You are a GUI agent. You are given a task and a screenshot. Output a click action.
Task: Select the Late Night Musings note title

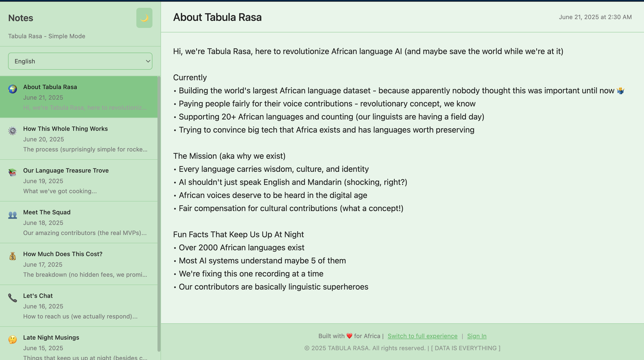tap(51, 338)
